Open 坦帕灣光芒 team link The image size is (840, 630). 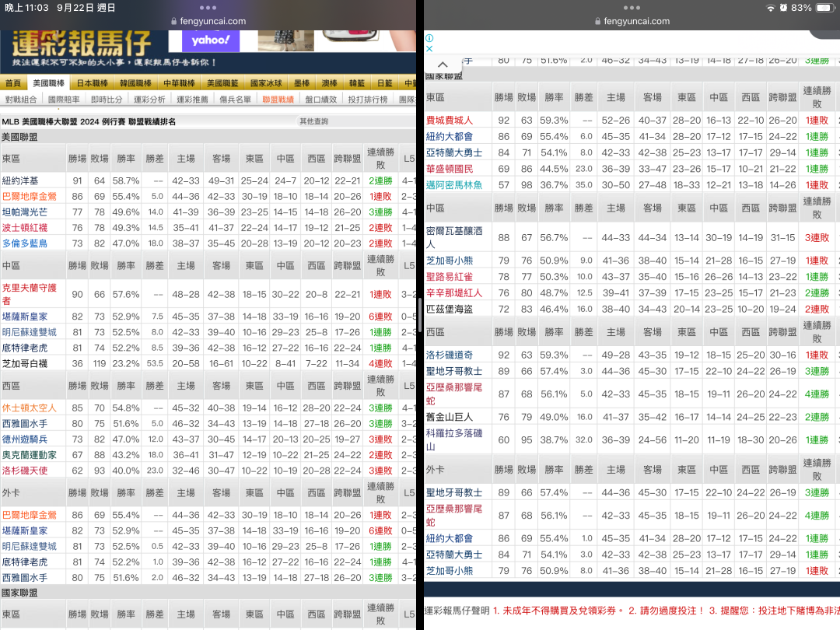(x=25, y=212)
